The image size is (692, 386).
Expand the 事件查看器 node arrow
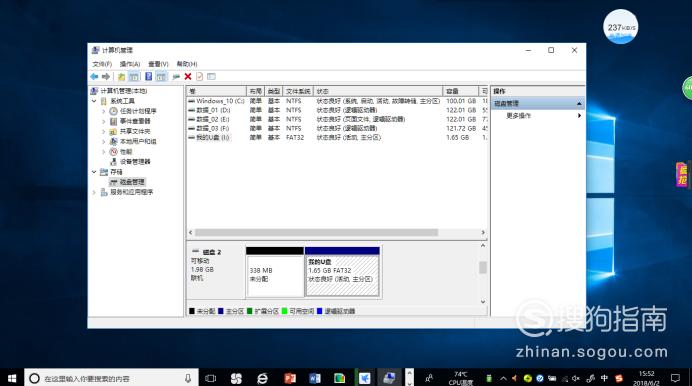104,121
